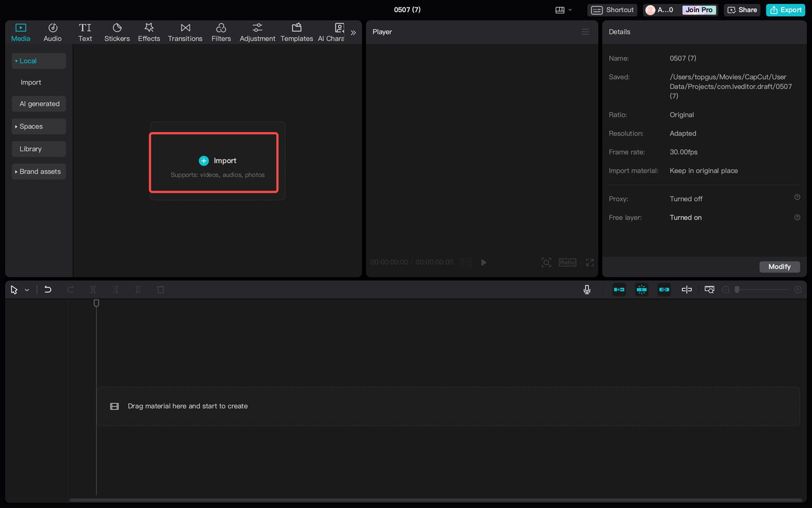Click the 'Drag material here' track area
812x508 pixels.
tap(448, 406)
